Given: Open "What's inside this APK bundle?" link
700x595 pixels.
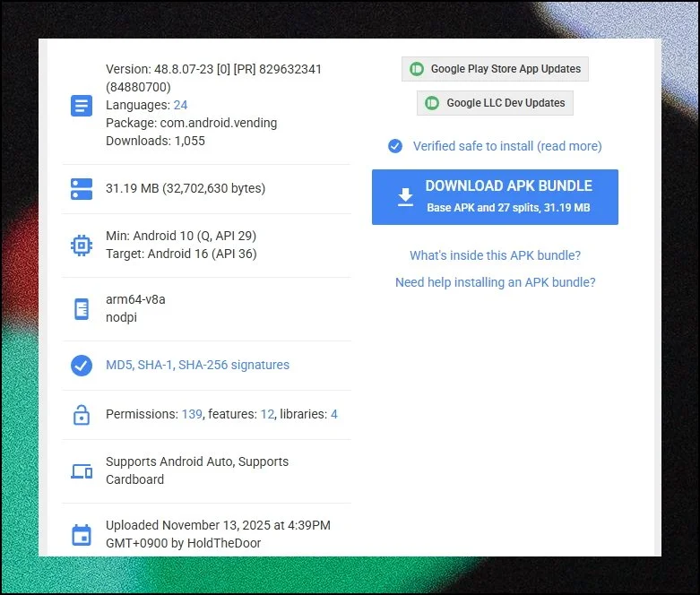Looking at the screenshot, I should click(495, 255).
